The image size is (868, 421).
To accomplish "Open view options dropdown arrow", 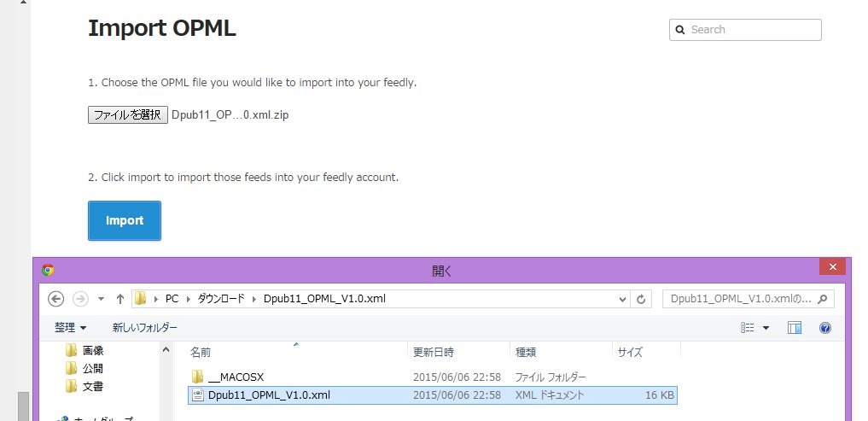I will pos(766,328).
